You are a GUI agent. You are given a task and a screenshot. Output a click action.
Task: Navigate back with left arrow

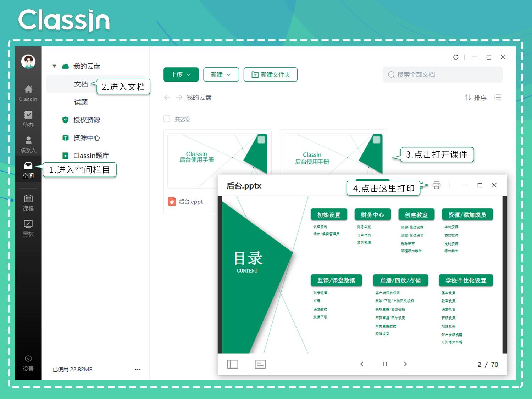click(x=167, y=97)
